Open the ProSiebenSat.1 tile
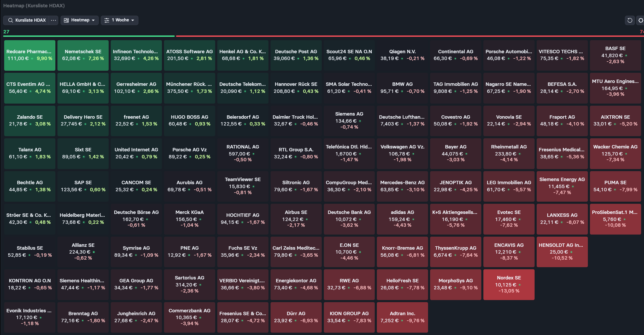 coord(615,219)
